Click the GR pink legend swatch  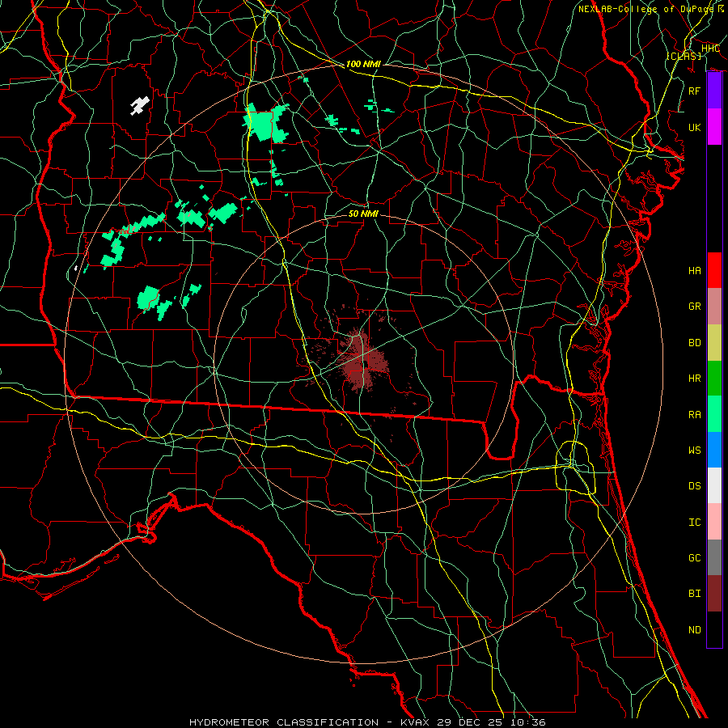[x=714, y=307]
